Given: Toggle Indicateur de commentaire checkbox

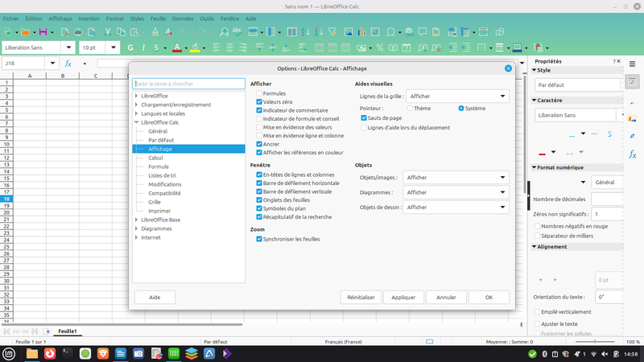Looking at the screenshot, I should [259, 110].
